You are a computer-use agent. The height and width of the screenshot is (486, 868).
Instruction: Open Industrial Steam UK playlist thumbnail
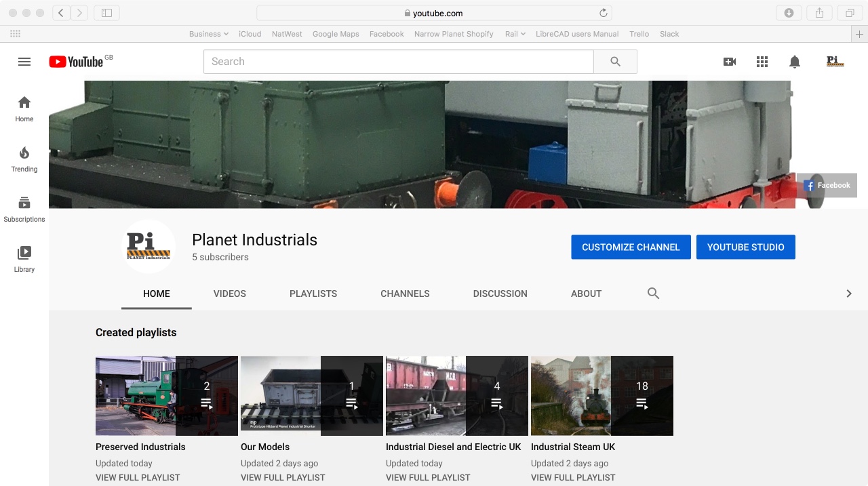click(602, 396)
